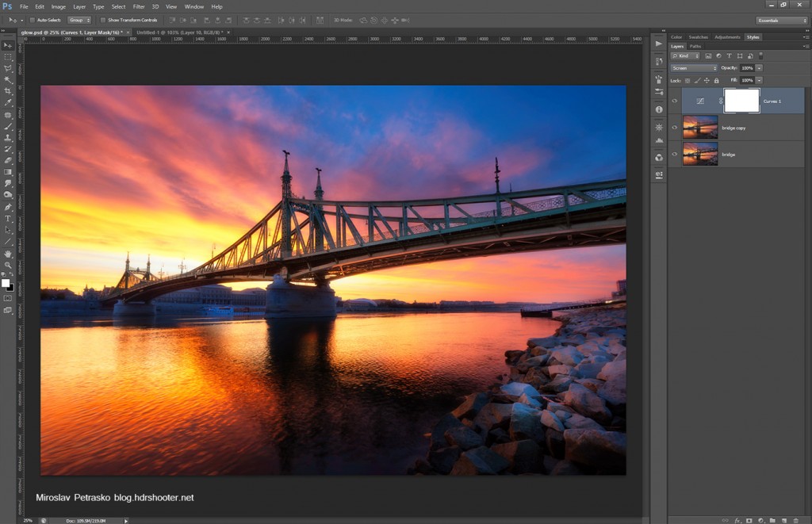Screen dimensions: 812x524
Task: Click the Curves adjustment icon on Curves 1
Action: [x=699, y=101]
